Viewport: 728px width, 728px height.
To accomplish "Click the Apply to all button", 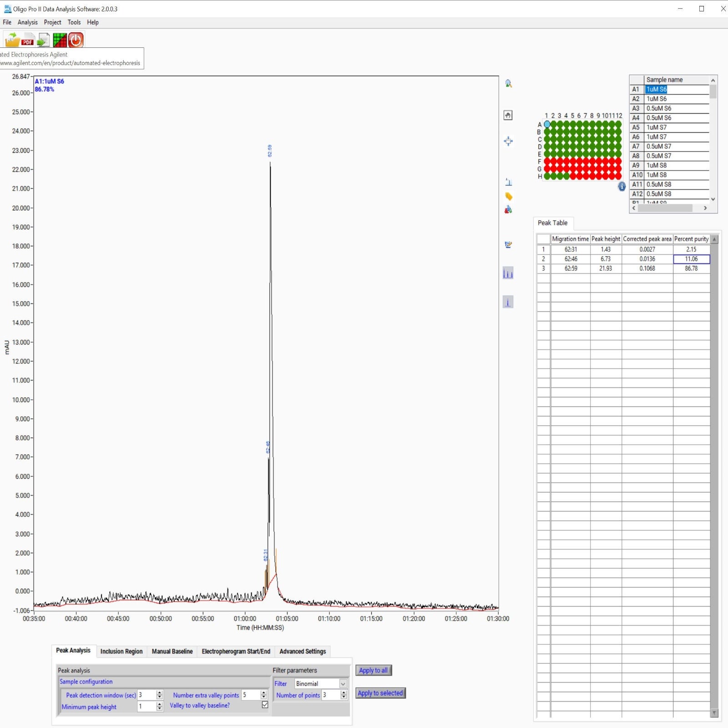I will pyautogui.click(x=374, y=670).
